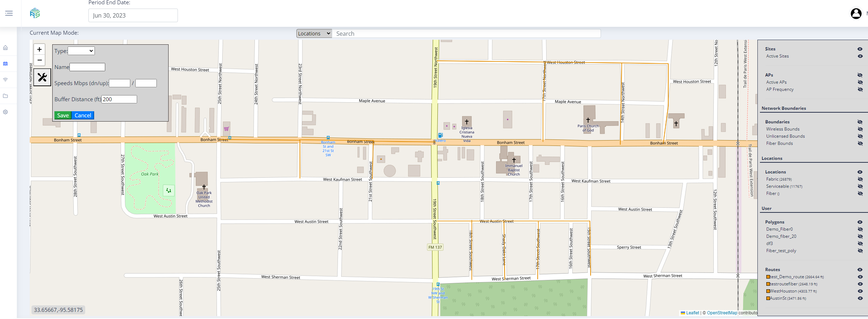Click the shopping cart marker on map
Viewport: 868px width, 319px height.
[x=226, y=129]
